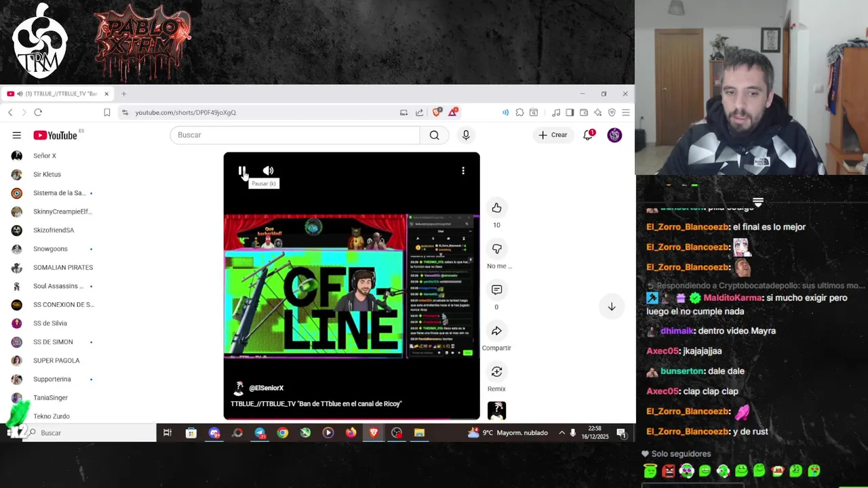
Task: Open the Crear create menu
Action: tap(553, 135)
